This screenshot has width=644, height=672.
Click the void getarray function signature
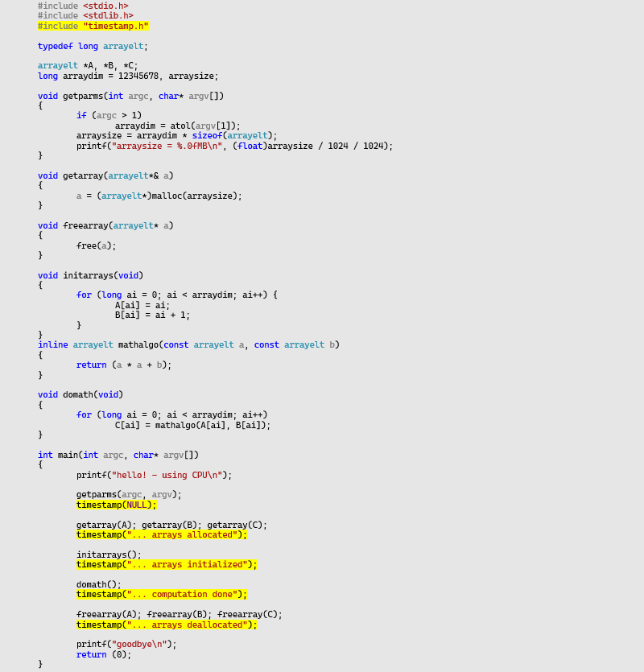click(x=105, y=175)
